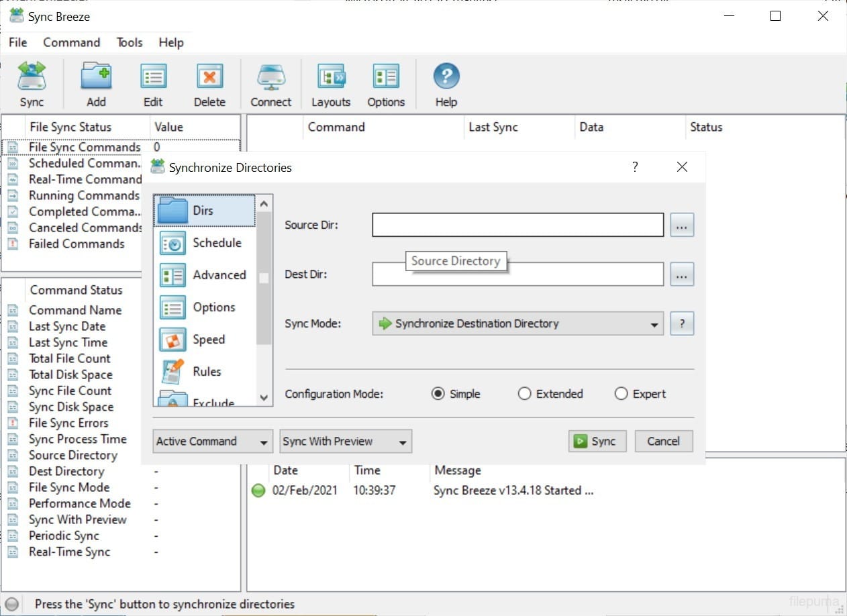Select the Extended configuration mode
847x616 pixels.
(x=524, y=394)
